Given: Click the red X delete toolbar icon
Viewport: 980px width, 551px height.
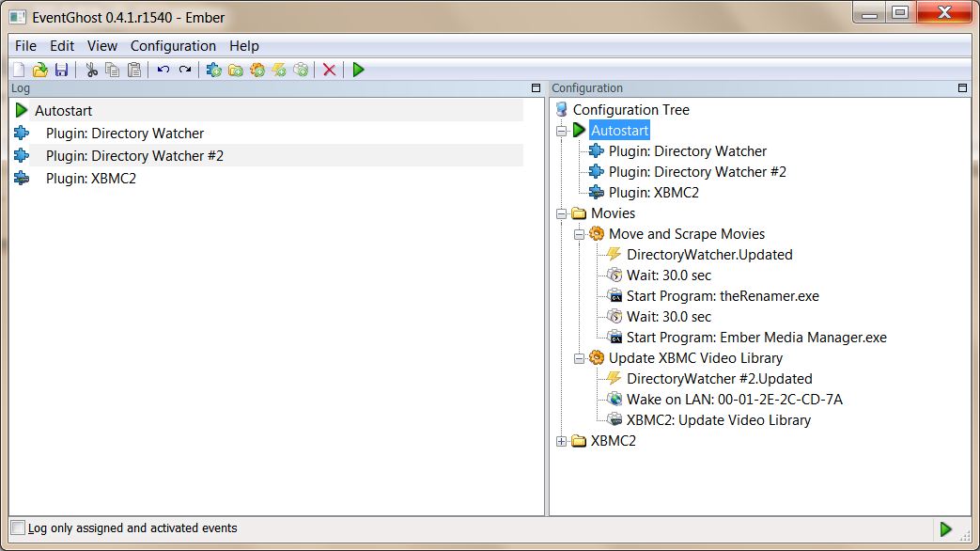Looking at the screenshot, I should coord(330,70).
